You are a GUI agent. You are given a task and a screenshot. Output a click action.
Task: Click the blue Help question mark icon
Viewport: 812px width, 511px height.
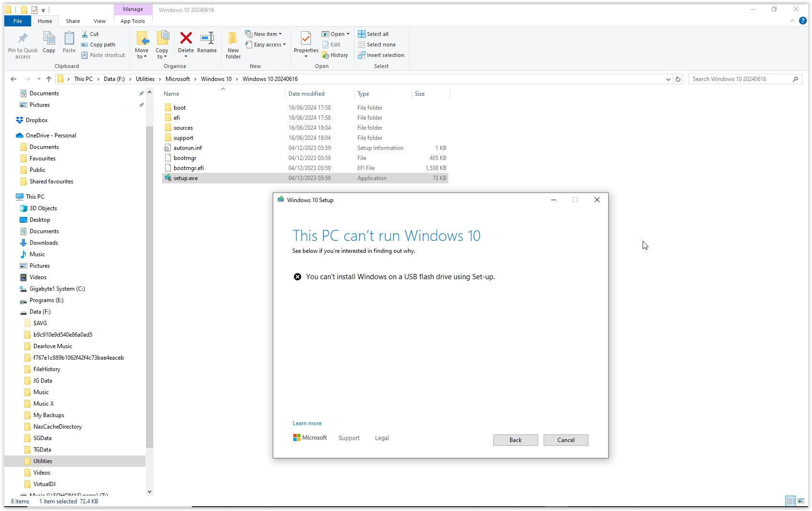pyautogui.click(x=803, y=21)
